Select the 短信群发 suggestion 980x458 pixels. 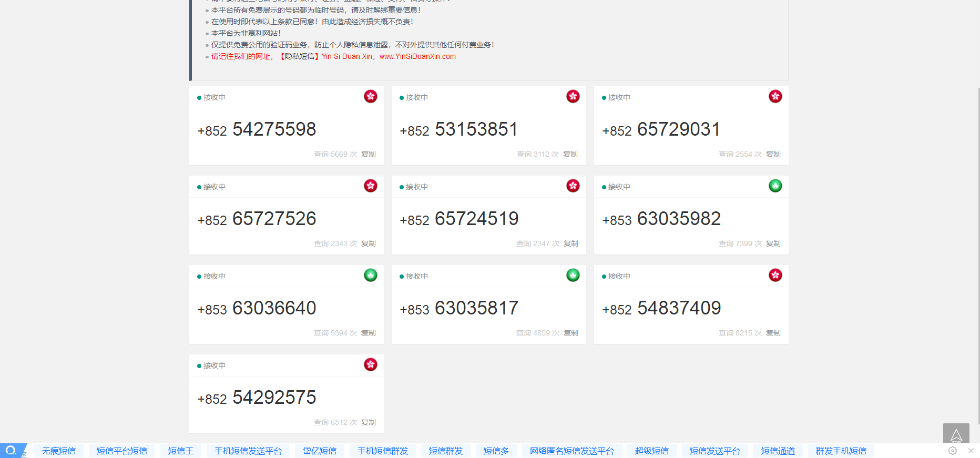click(446, 451)
